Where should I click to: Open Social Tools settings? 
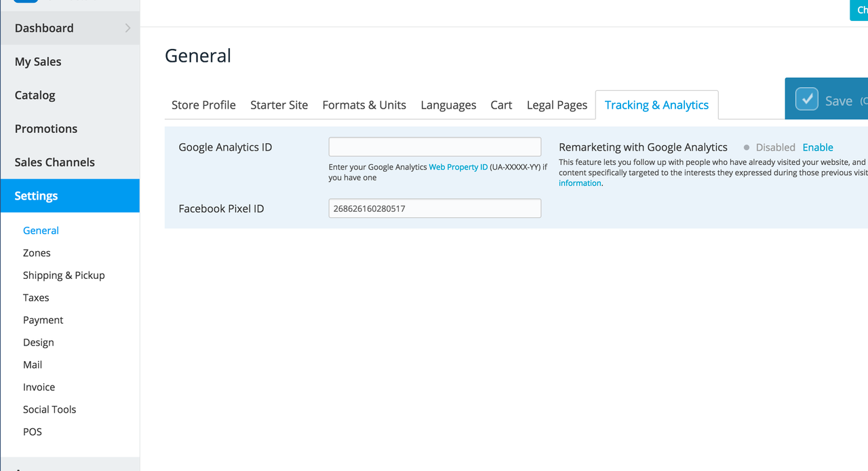(x=50, y=409)
